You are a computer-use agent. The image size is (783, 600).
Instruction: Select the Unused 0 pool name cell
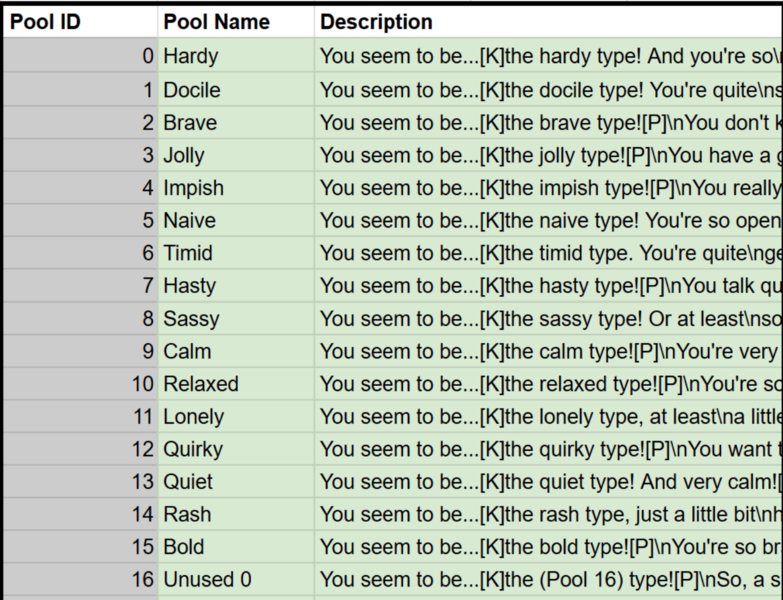235,580
